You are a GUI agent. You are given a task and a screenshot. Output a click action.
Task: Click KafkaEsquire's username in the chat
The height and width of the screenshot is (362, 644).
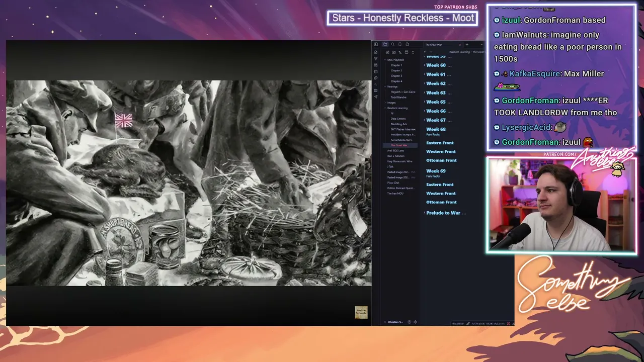point(535,73)
